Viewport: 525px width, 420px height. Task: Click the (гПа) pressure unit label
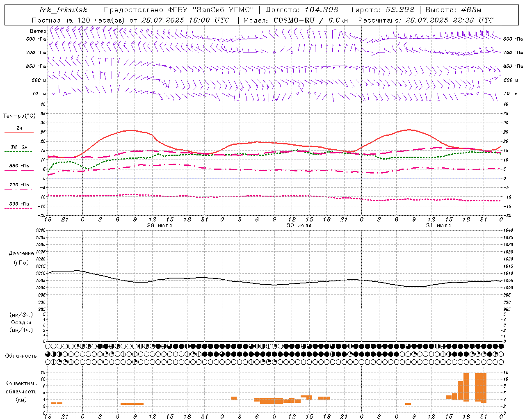21,263
